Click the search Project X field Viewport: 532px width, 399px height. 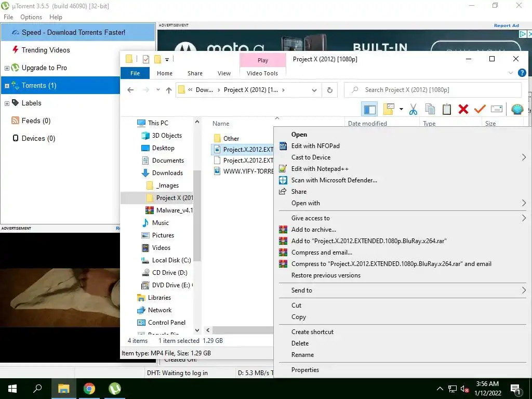pyautogui.click(x=433, y=90)
